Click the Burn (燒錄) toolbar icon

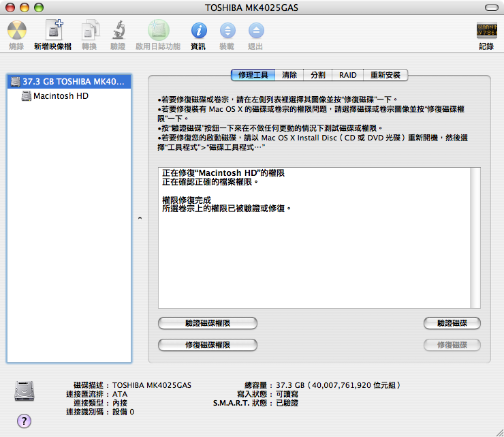click(17, 31)
